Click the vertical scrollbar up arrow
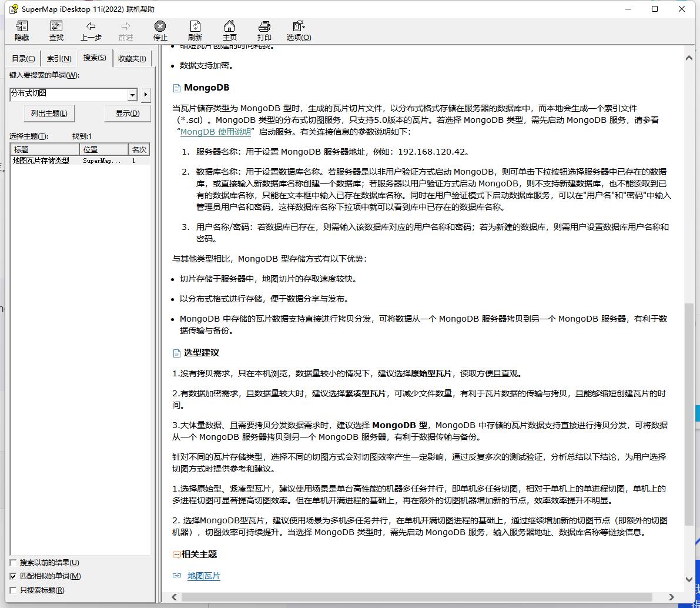The height and width of the screenshot is (608, 700). 689,58
